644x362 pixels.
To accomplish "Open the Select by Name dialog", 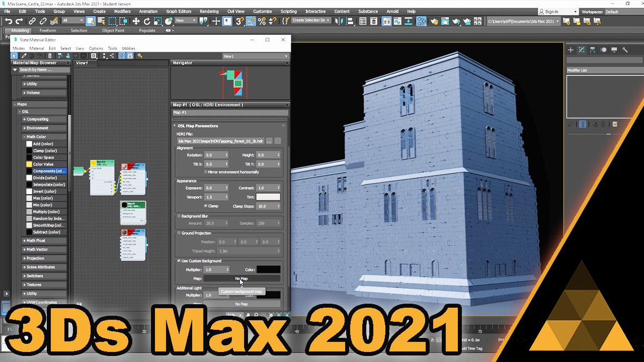I will click(101, 21).
